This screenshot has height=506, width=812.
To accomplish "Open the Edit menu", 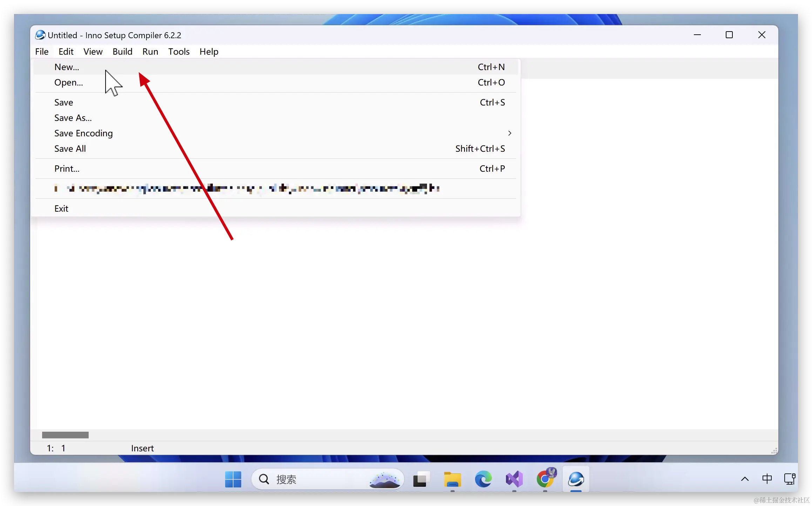I will (x=66, y=52).
